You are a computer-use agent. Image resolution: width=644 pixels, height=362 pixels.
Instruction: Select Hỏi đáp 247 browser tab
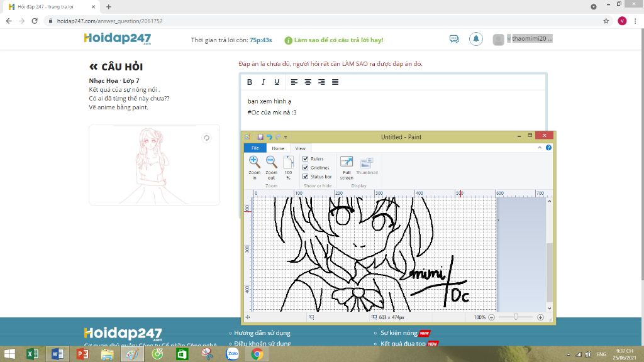click(x=52, y=7)
